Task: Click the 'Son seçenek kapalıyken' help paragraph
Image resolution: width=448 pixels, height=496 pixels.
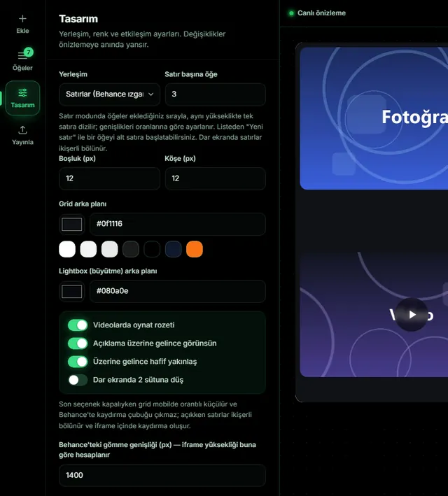Action: [x=155, y=415]
